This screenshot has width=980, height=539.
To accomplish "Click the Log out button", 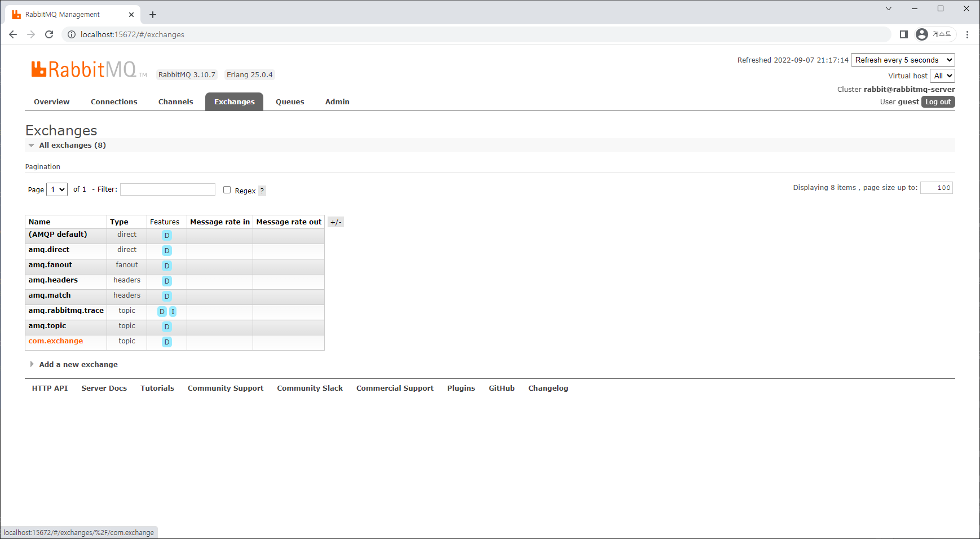I will tap(938, 101).
